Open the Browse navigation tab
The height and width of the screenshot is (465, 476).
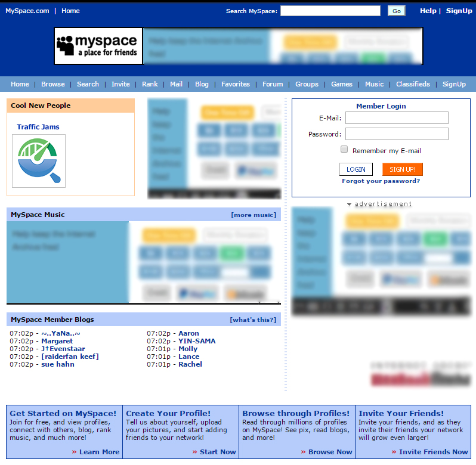53,84
